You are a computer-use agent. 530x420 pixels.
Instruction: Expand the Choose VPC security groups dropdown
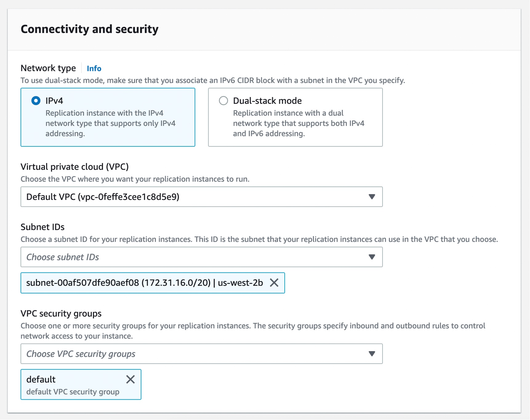pos(202,354)
